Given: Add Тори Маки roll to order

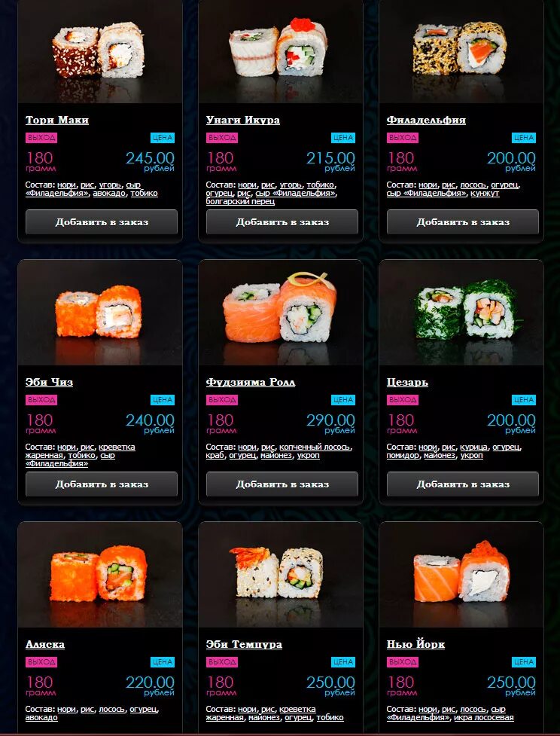Looking at the screenshot, I should pos(102,222).
